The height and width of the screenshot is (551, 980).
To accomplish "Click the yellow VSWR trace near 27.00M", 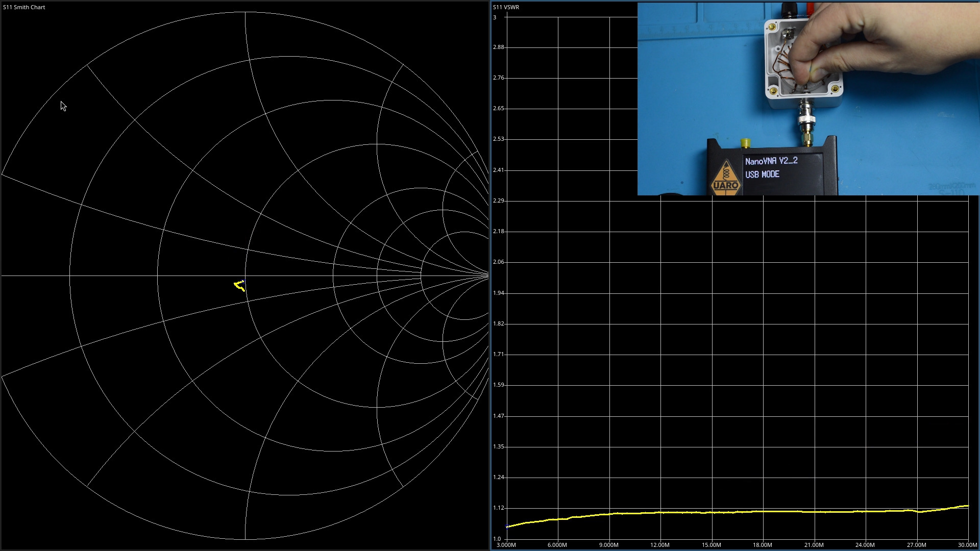I will tap(917, 511).
